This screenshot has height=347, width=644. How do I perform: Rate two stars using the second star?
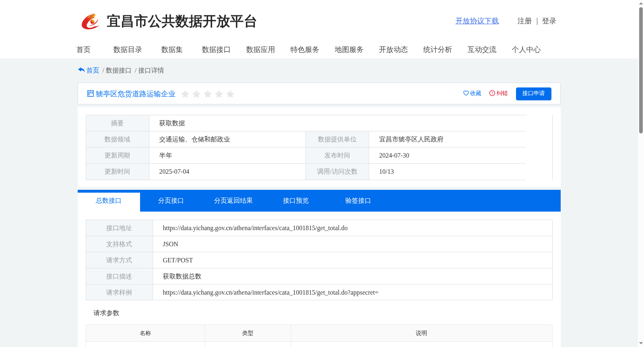(x=196, y=94)
